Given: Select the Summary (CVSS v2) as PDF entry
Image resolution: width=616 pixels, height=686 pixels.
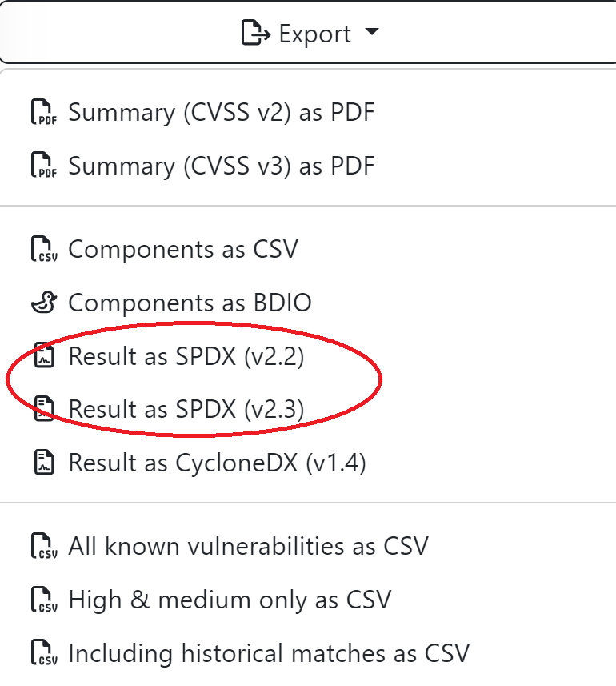Looking at the screenshot, I should (222, 112).
